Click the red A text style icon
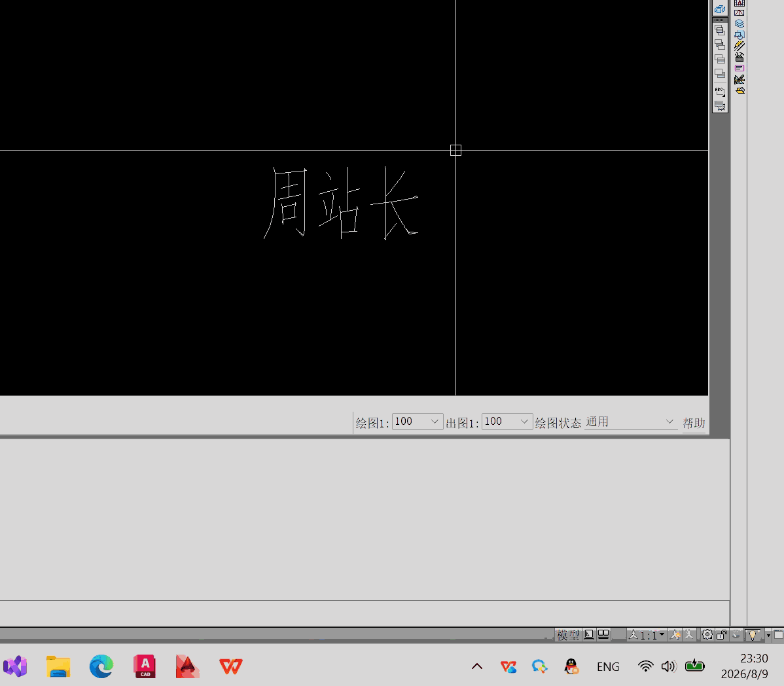The width and height of the screenshot is (784, 686). [x=739, y=3]
